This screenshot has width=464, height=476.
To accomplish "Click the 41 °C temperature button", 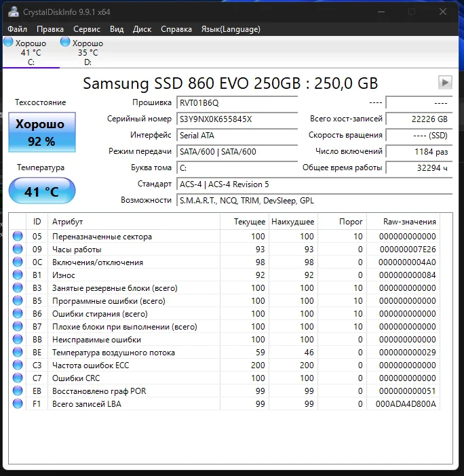I will pos(42,191).
